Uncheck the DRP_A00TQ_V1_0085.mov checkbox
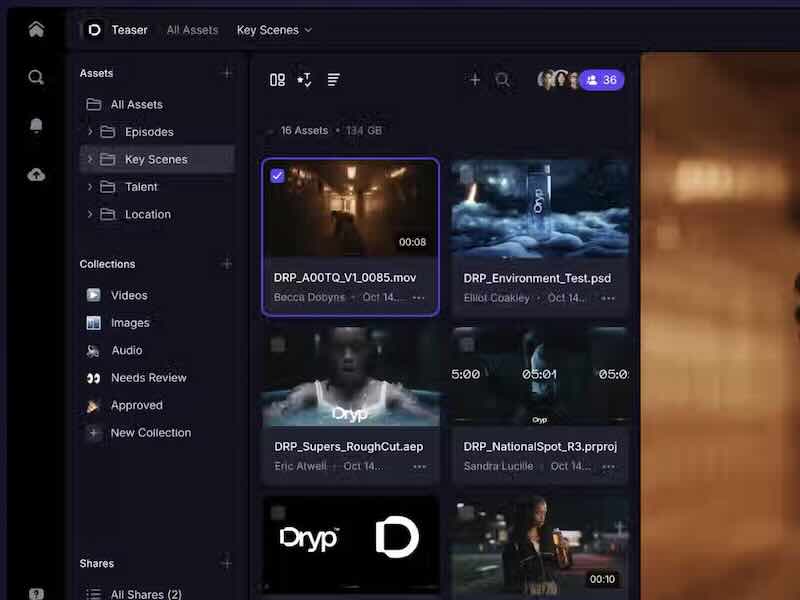 (278, 175)
